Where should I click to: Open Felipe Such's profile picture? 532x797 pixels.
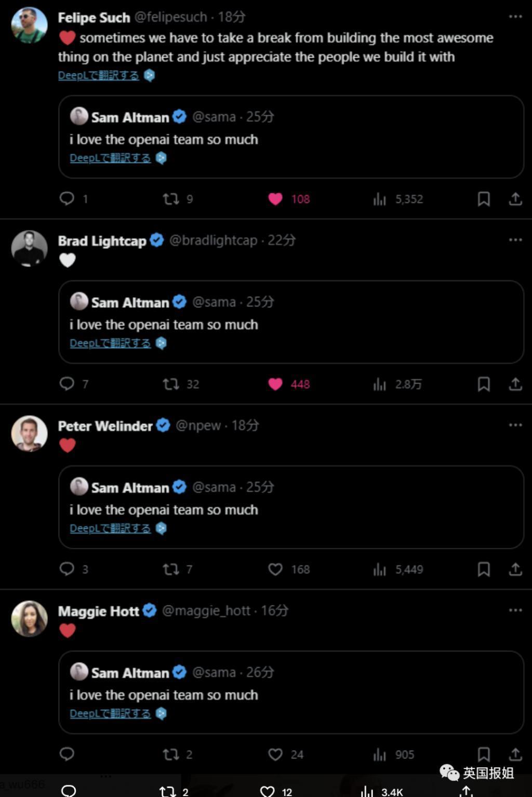click(29, 25)
